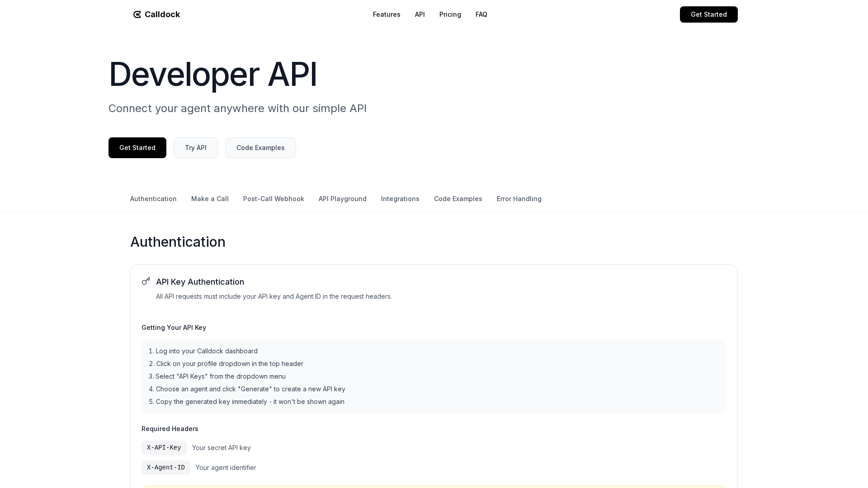Open the FAQ nav link
Image resolution: width=868 pixels, height=488 pixels.
[x=481, y=14]
